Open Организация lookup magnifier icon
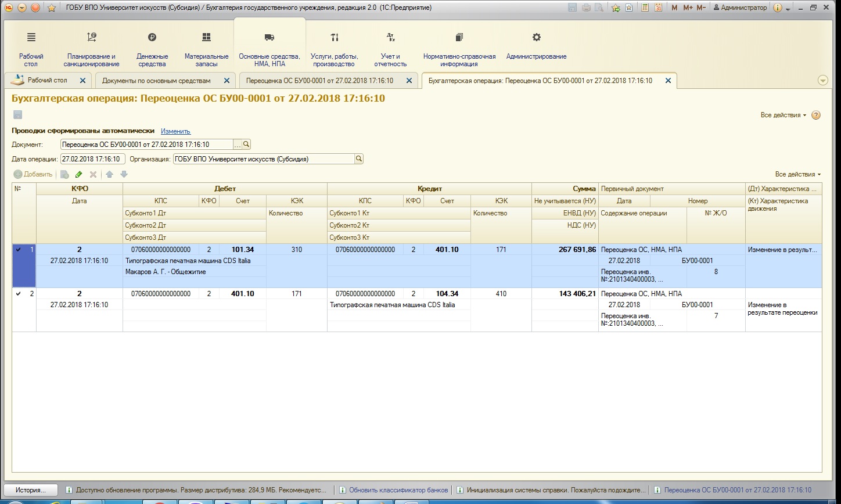Image resolution: width=841 pixels, height=504 pixels. (358, 159)
